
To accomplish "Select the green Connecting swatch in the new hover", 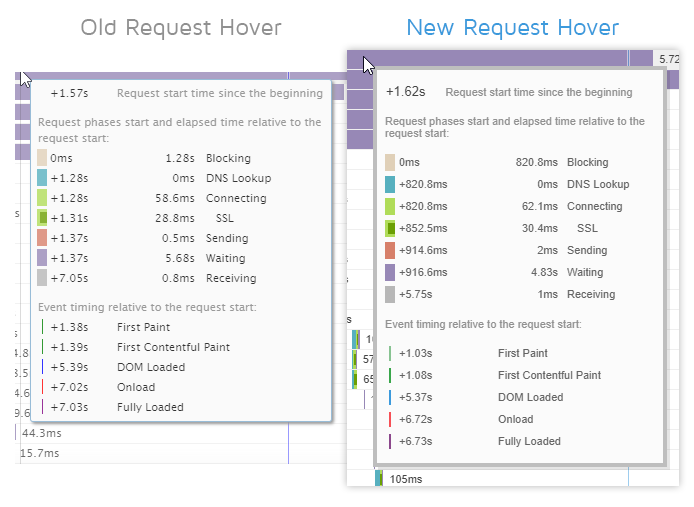I will point(390,206).
